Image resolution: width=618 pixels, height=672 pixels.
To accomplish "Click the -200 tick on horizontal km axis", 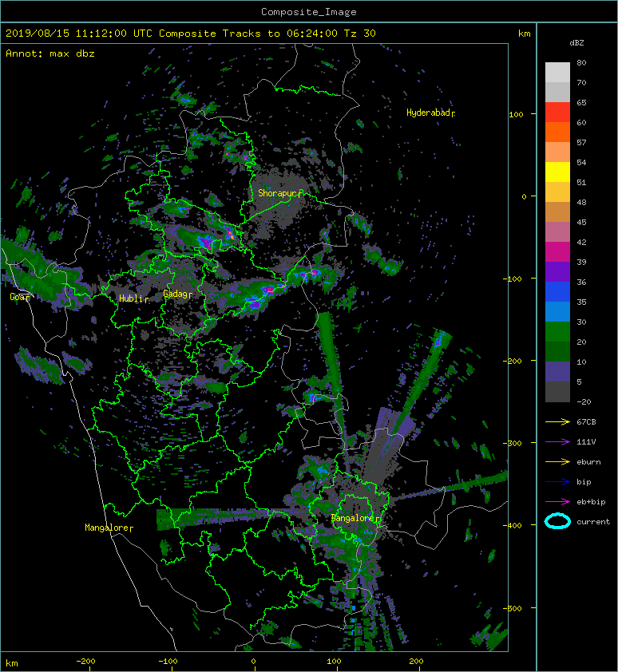I will pos(85,662).
